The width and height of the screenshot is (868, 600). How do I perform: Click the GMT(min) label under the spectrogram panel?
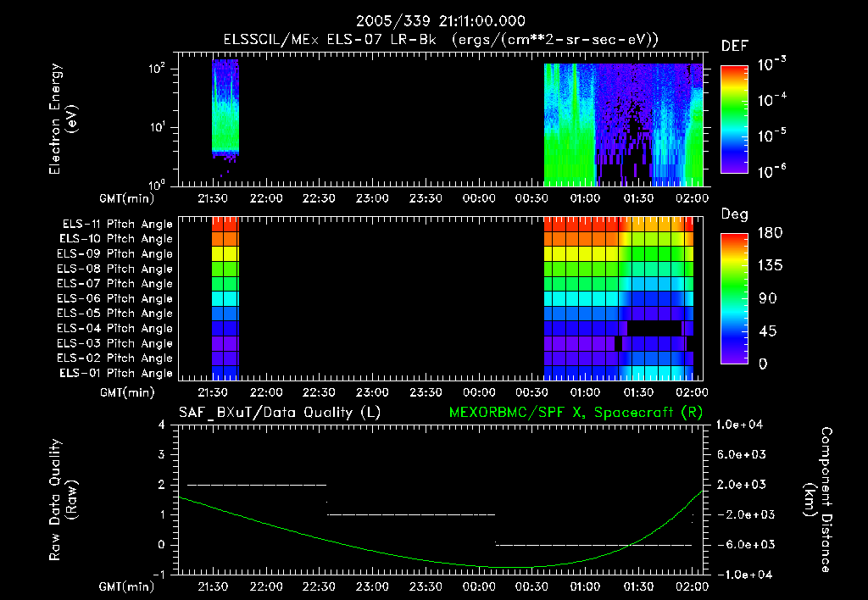click(x=127, y=198)
